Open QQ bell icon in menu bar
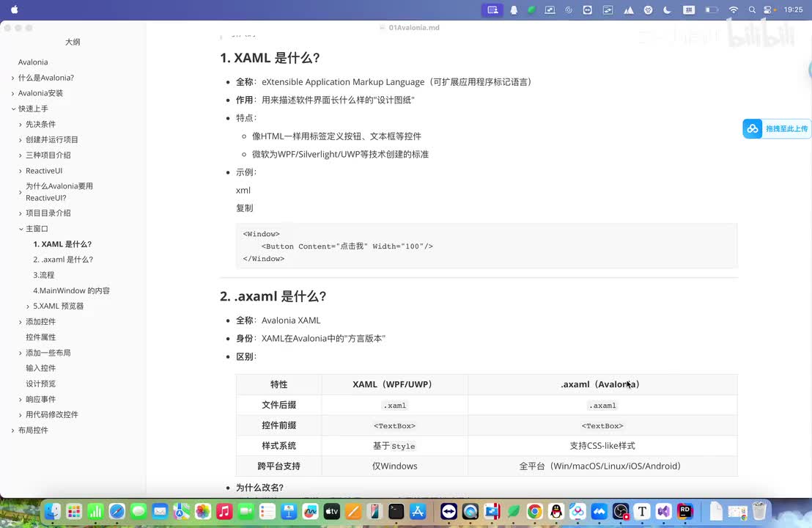The image size is (812, 528). [514, 10]
